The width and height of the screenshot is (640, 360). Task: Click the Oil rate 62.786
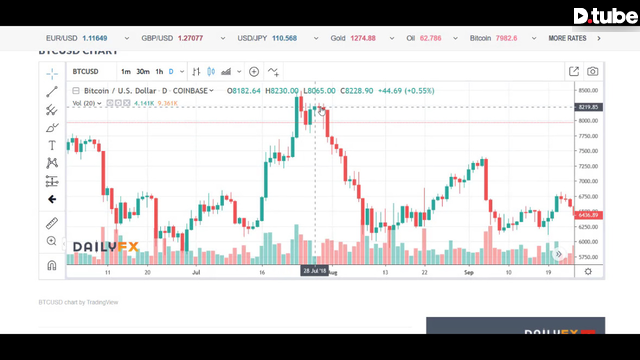tap(431, 38)
